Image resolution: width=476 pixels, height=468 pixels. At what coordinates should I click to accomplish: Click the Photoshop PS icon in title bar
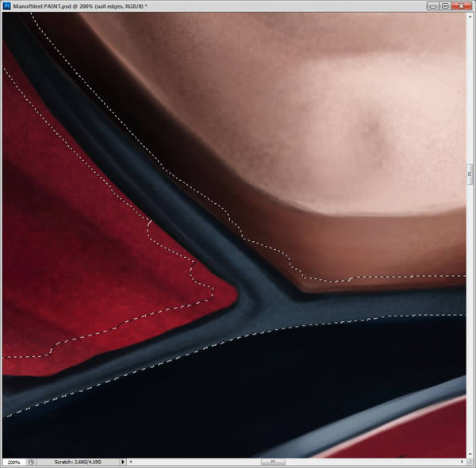click(6, 6)
